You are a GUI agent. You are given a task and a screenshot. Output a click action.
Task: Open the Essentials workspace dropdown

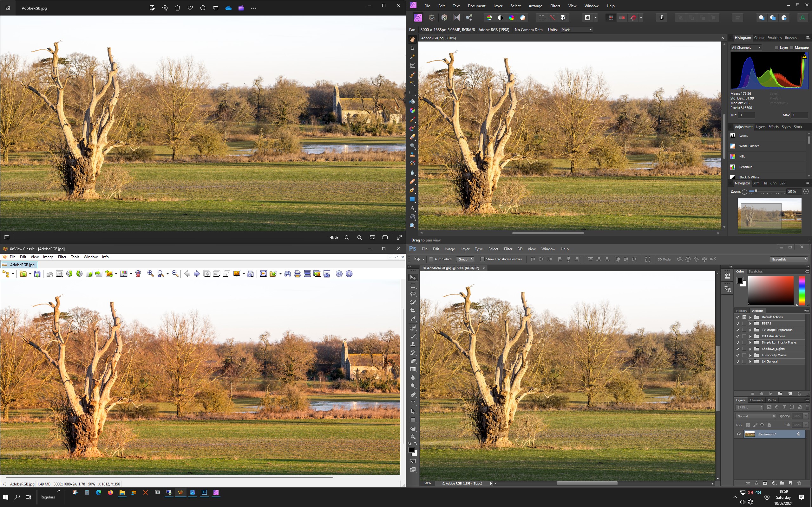click(789, 259)
